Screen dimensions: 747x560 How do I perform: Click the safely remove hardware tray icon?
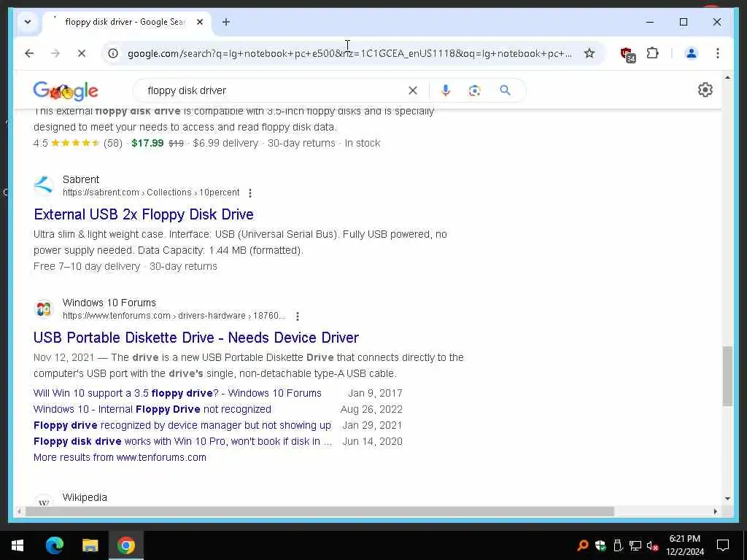coord(618,545)
